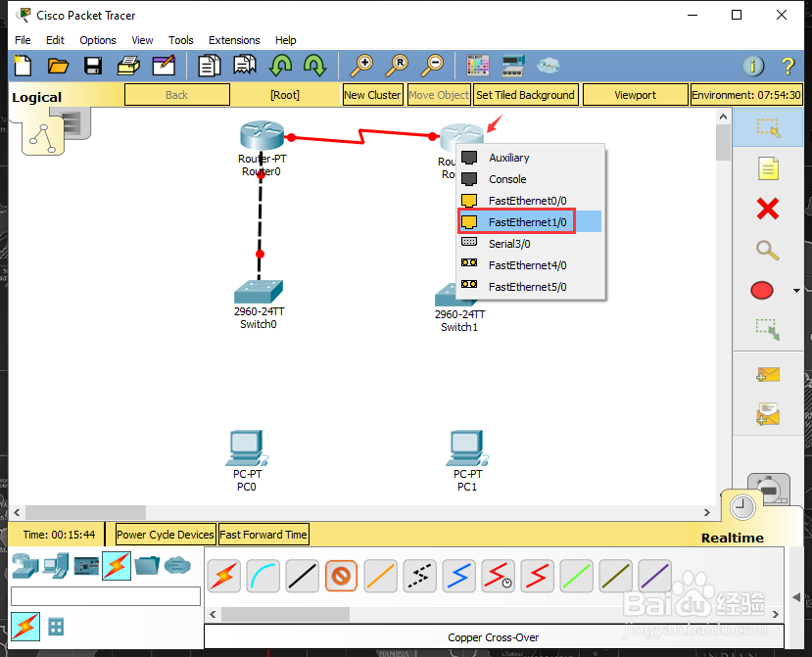Click the Redo green arrow
The image size is (812, 657).
(314, 66)
